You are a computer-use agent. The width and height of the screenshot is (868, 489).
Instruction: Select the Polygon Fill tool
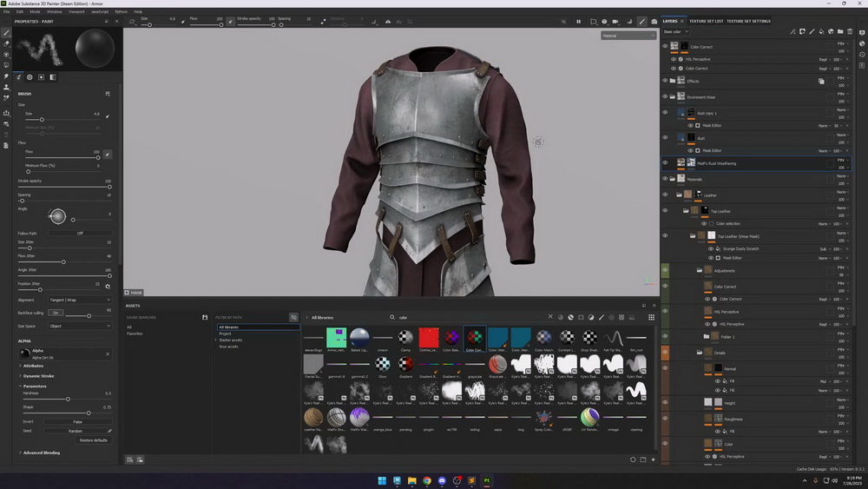point(6,65)
